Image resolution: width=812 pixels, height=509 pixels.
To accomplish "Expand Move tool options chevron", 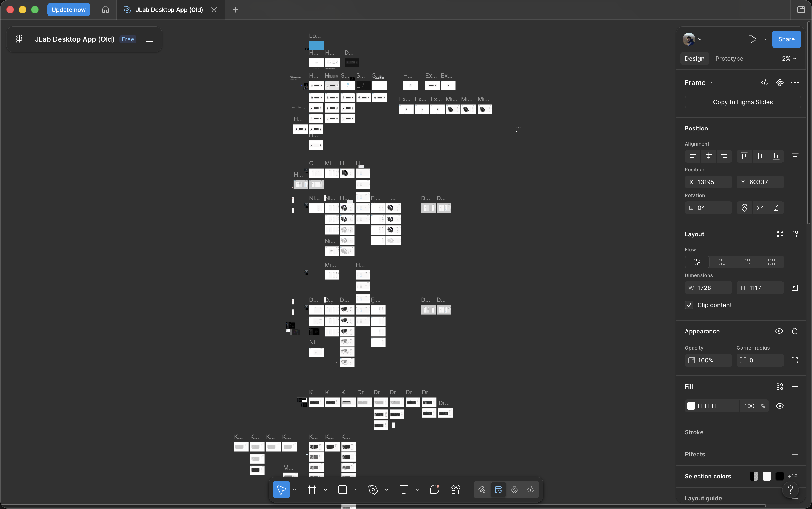I will [295, 490].
